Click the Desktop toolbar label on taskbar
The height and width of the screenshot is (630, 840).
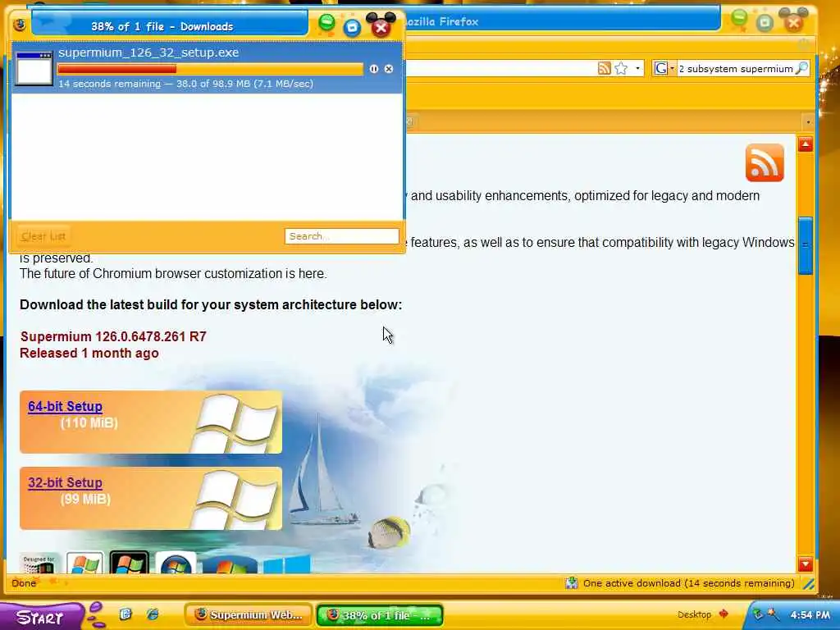click(694, 614)
